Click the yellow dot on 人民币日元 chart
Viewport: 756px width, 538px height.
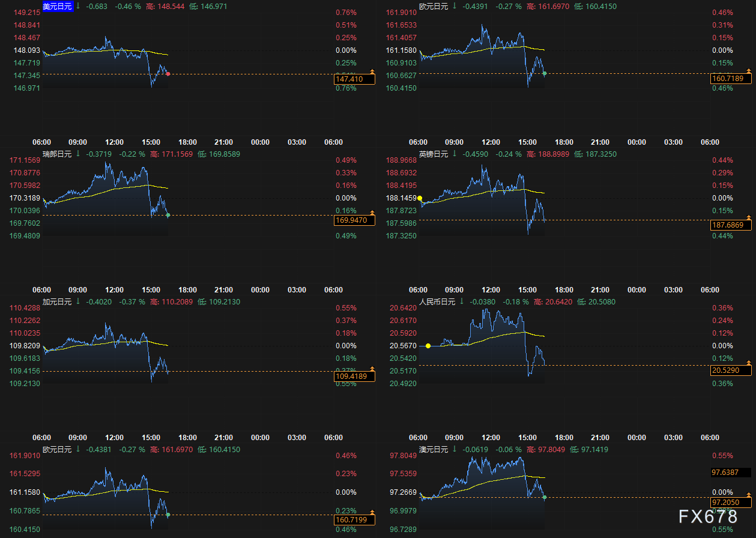(x=428, y=346)
